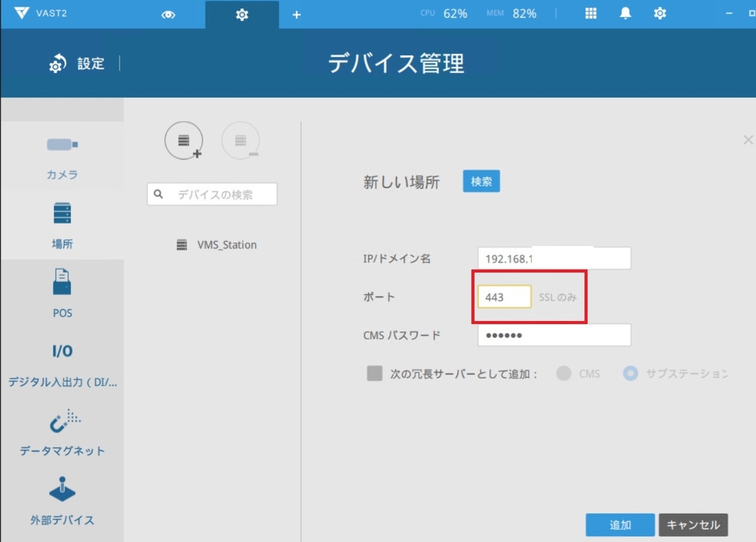The height and width of the screenshot is (542, 756).
Task: Open the 外部デバイス section
Action: 62,502
